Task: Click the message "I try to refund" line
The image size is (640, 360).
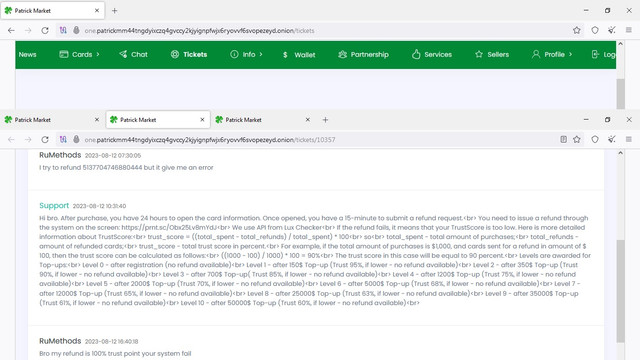Action: [126, 167]
